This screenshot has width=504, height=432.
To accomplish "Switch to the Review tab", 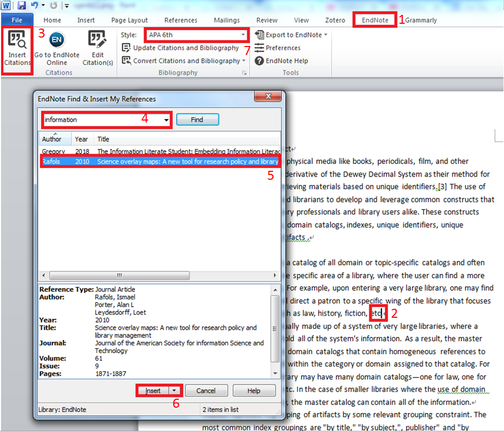I will click(267, 20).
